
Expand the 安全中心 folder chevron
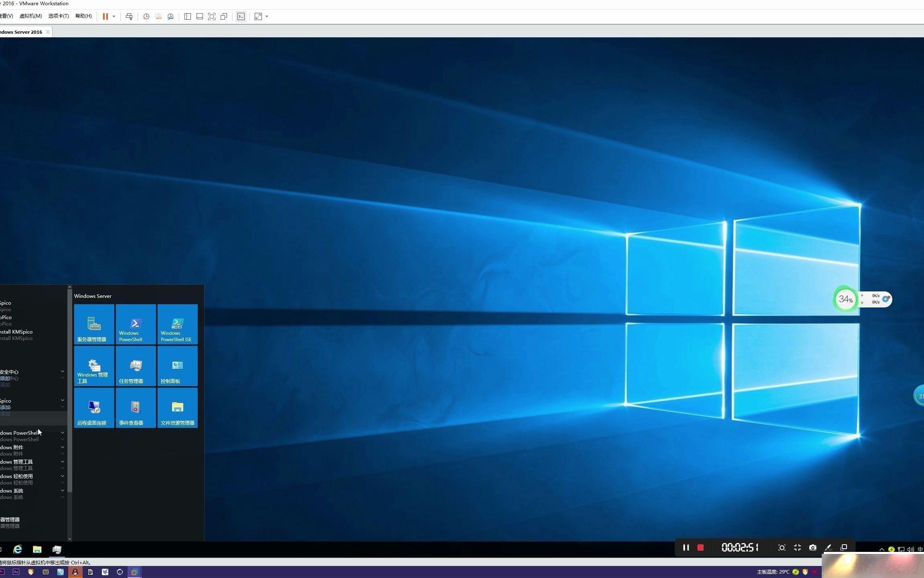63,371
